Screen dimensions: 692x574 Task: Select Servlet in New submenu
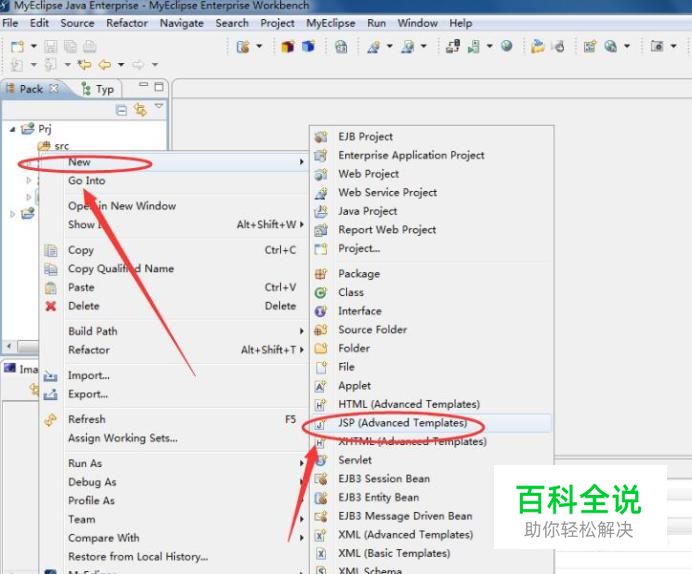432,460
